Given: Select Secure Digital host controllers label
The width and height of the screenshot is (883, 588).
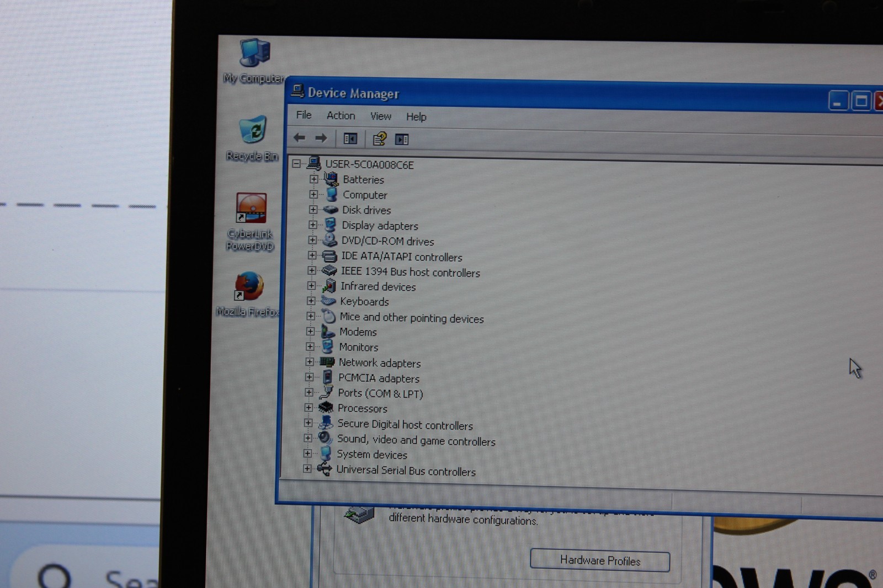Looking at the screenshot, I should 405,425.
